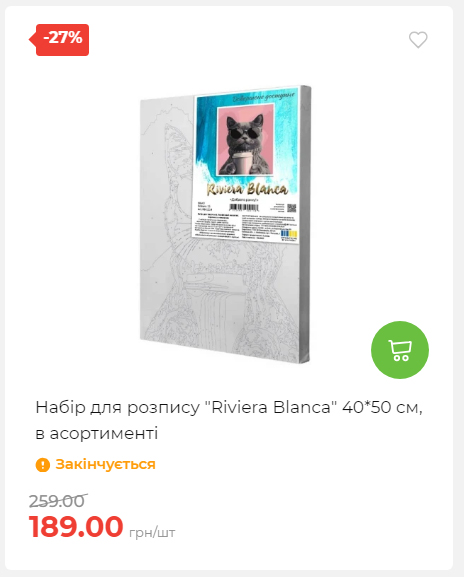The height and width of the screenshot is (577, 464).
Task: Click the gold Riviera Blanca logo on packaging
Action: coord(247,188)
